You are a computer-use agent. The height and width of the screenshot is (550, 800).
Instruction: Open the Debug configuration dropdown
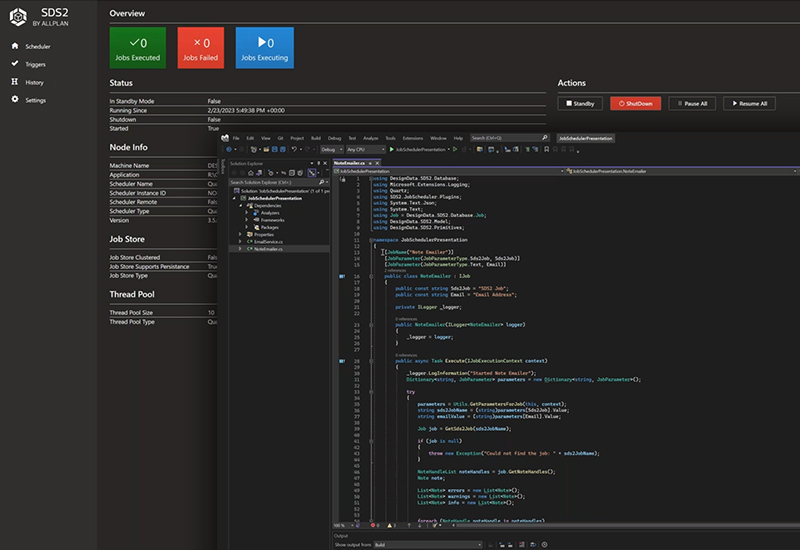pos(332,149)
